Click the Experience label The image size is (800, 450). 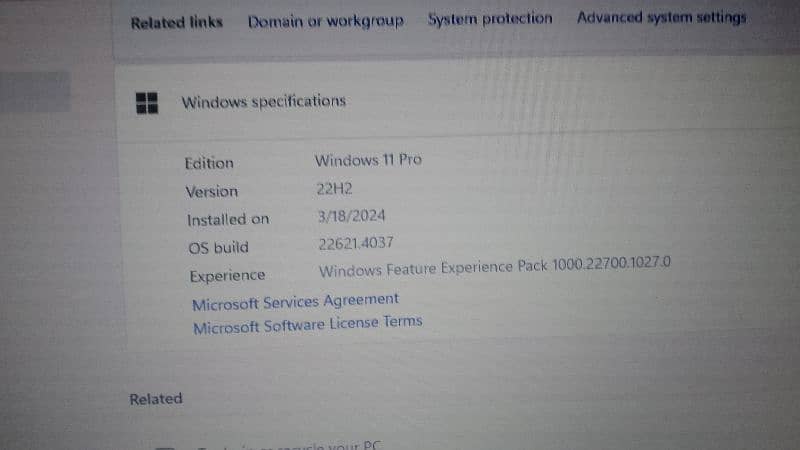click(x=227, y=276)
